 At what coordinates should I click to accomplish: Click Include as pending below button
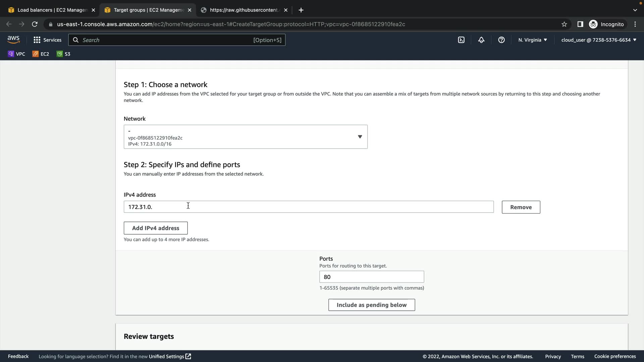click(x=371, y=305)
